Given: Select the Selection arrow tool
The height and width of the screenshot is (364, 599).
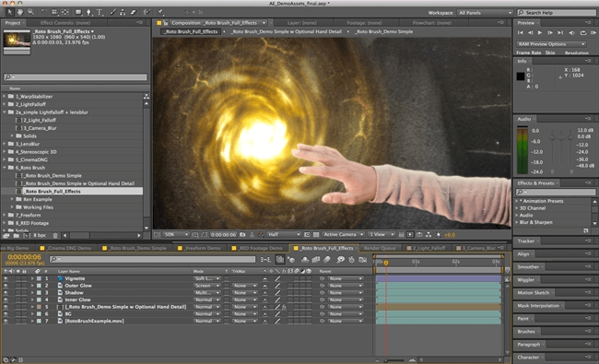Looking at the screenshot, I should pos(9,12).
